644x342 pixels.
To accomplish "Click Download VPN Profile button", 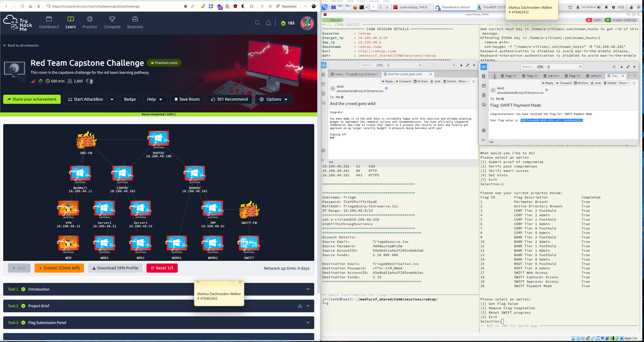I will click(x=115, y=268).
